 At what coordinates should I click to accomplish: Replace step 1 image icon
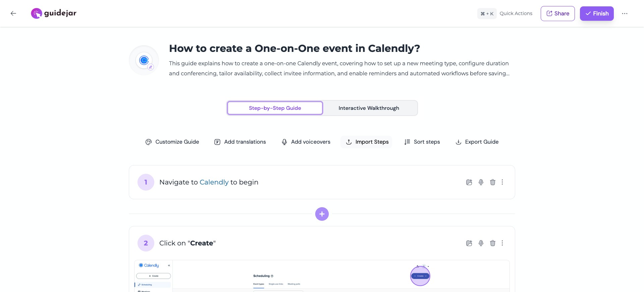(x=469, y=182)
